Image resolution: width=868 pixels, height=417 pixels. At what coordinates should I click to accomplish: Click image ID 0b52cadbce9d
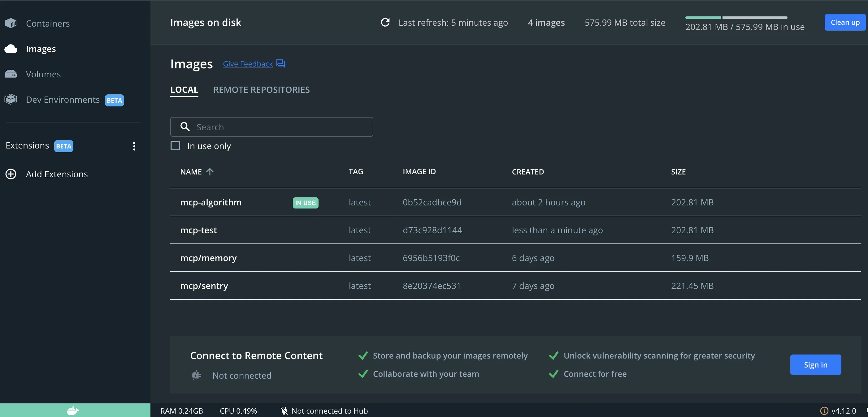tap(432, 202)
